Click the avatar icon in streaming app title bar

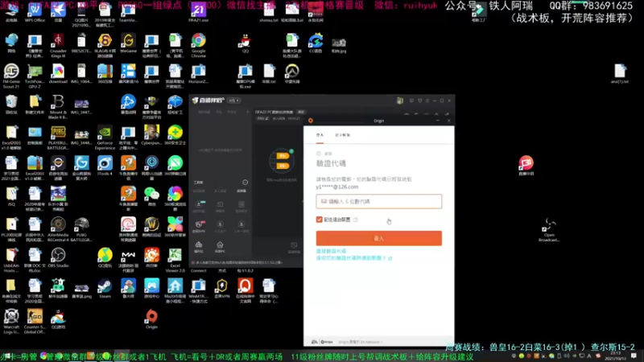(399, 101)
